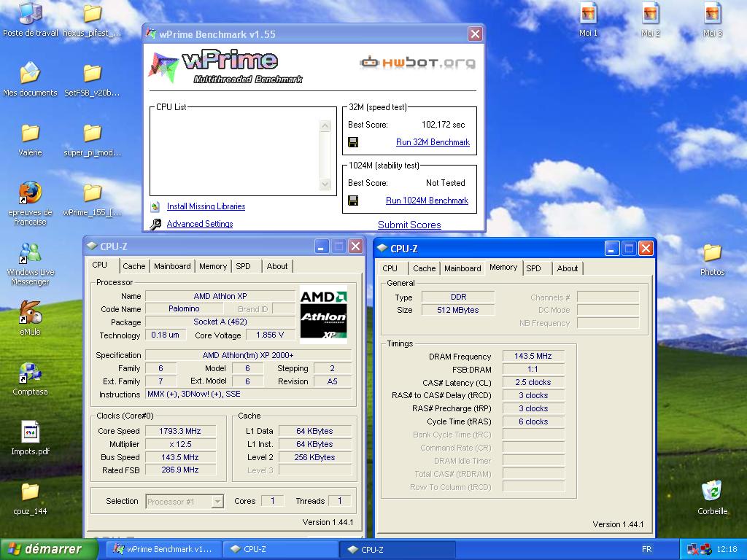Viewport: 747px width, 560px height.
Task: Switch to Mainboard tab in right CPU-Z window
Action: tap(462, 268)
